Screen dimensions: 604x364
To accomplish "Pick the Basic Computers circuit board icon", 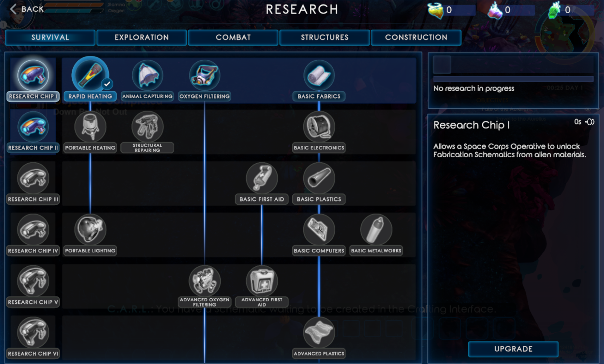I will [319, 230].
